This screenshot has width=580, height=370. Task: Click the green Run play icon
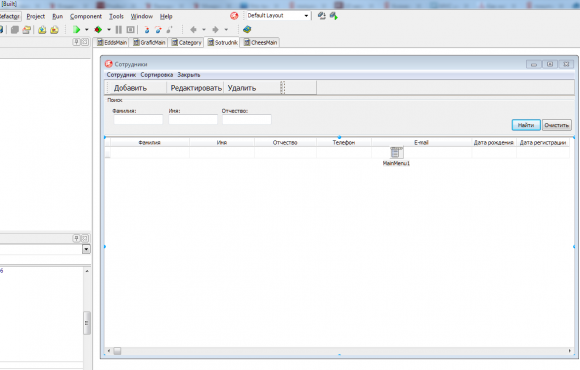coord(77,30)
